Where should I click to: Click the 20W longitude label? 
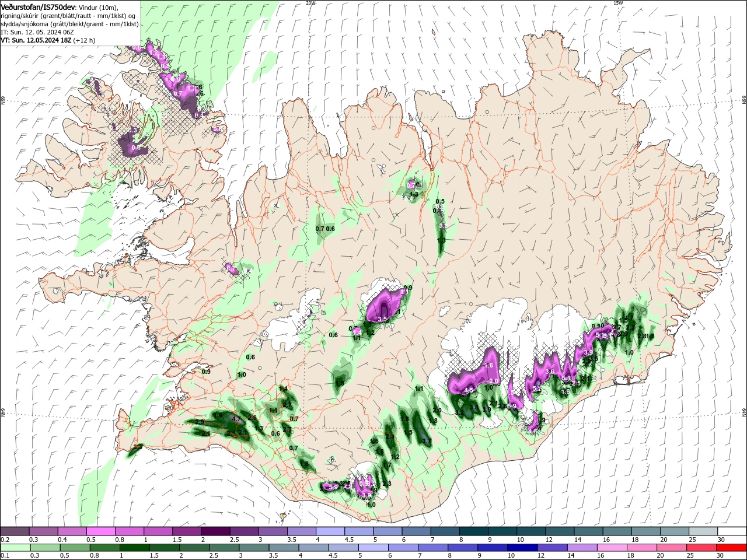(310, 3)
